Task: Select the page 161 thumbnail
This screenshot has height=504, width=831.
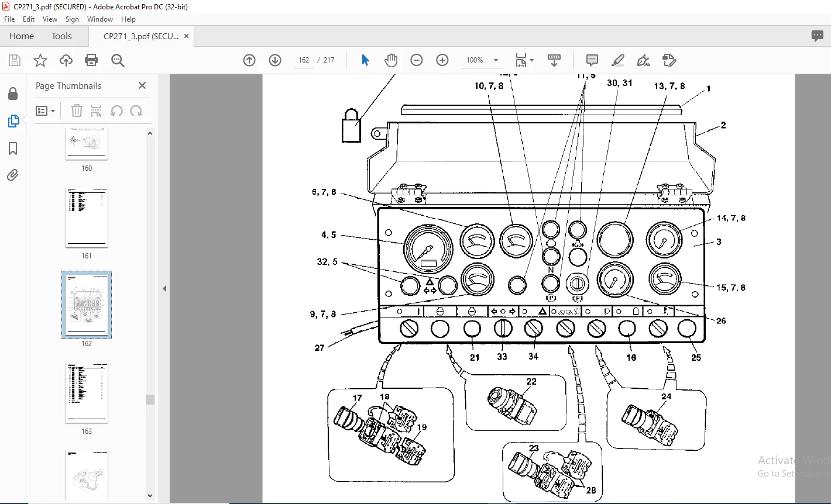Action: tap(87, 218)
